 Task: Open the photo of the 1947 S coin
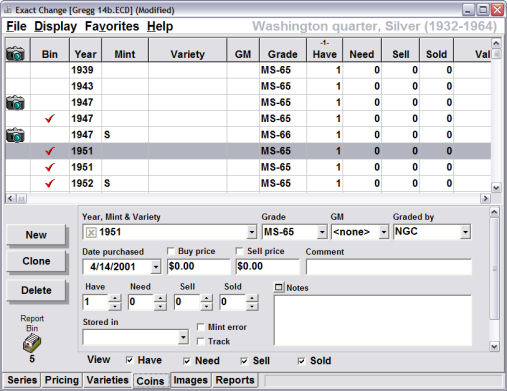pos(15,135)
